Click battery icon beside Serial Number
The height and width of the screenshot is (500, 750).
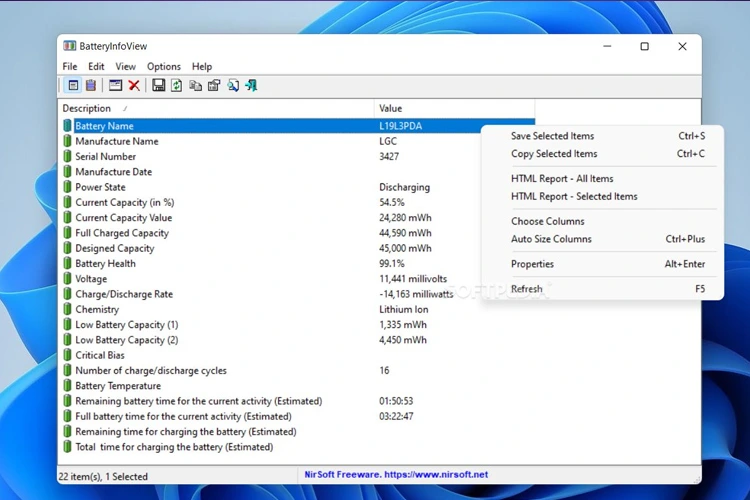(x=67, y=156)
